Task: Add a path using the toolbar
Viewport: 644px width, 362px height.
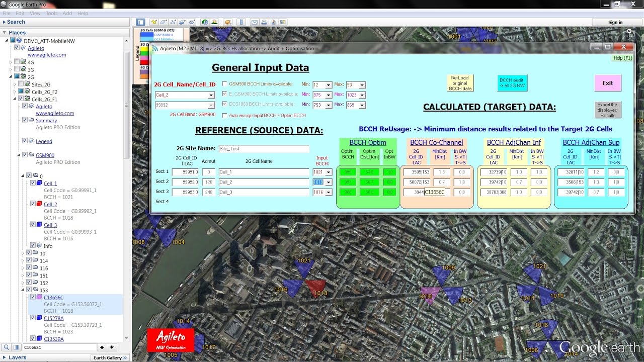Action: 173,22
